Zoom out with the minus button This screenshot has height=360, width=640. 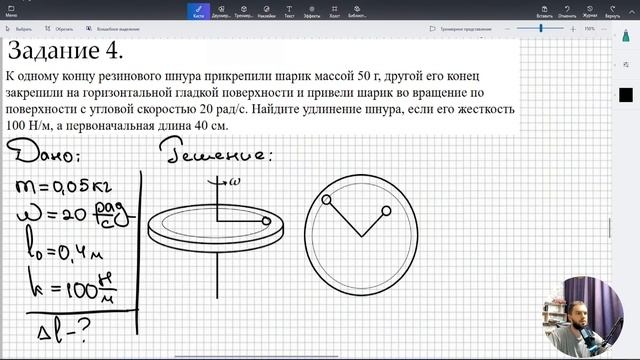[x=507, y=29]
